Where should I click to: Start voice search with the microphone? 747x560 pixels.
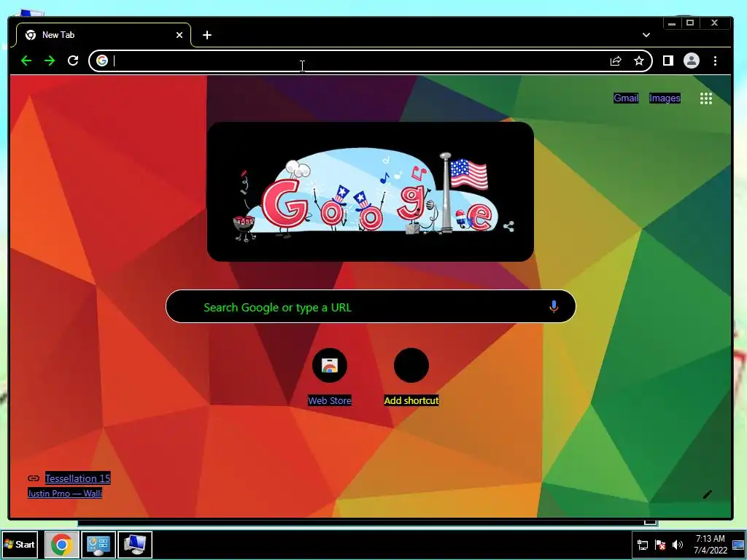(x=553, y=307)
